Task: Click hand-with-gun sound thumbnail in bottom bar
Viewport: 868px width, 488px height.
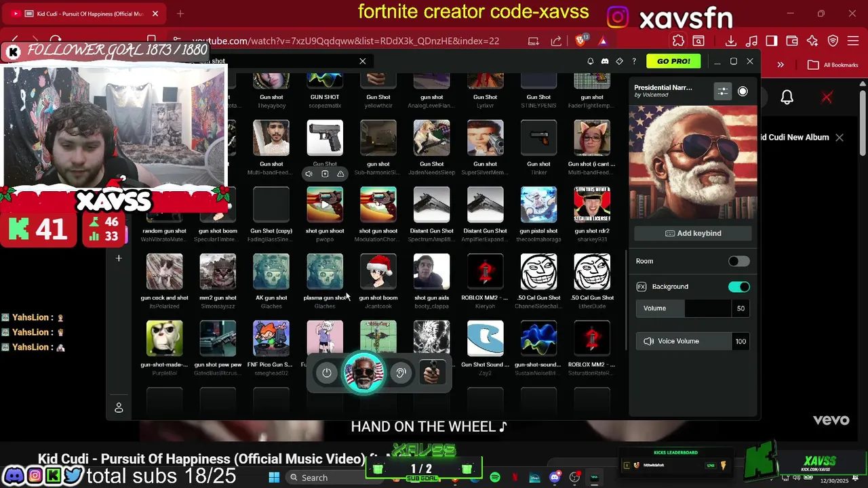Action: (x=432, y=373)
